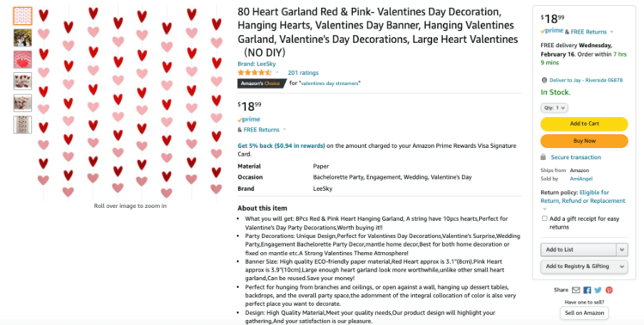Share product on Facebook icon
The height and width of the screenshot is (325, 644).
[x=587, y=290]
